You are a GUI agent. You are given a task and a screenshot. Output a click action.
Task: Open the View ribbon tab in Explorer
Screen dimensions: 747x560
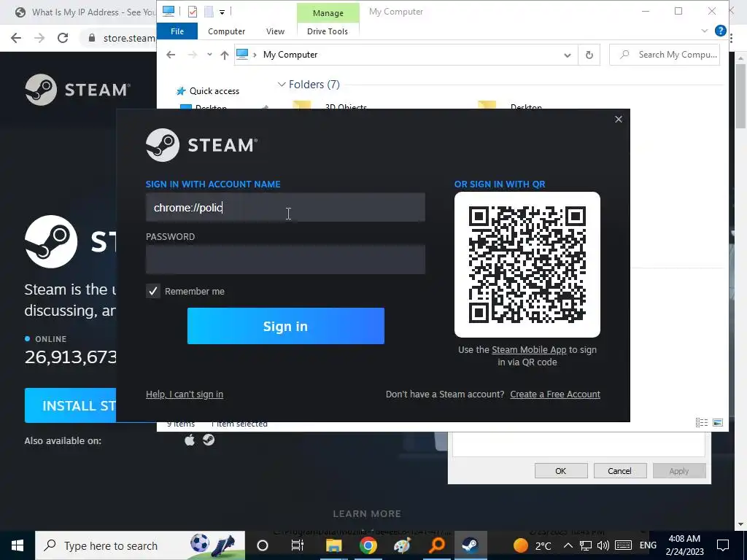pos(275,31)
